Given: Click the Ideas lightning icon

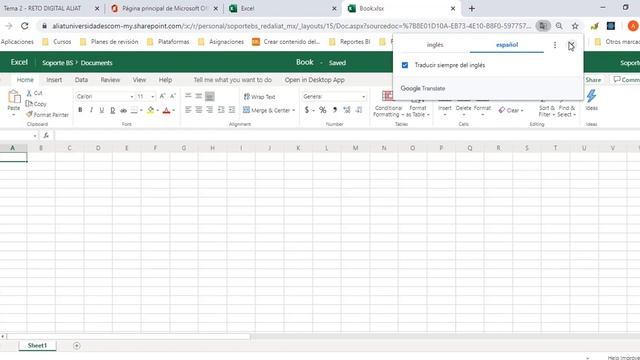Looking at the screenshot, I should coord(591,97).
